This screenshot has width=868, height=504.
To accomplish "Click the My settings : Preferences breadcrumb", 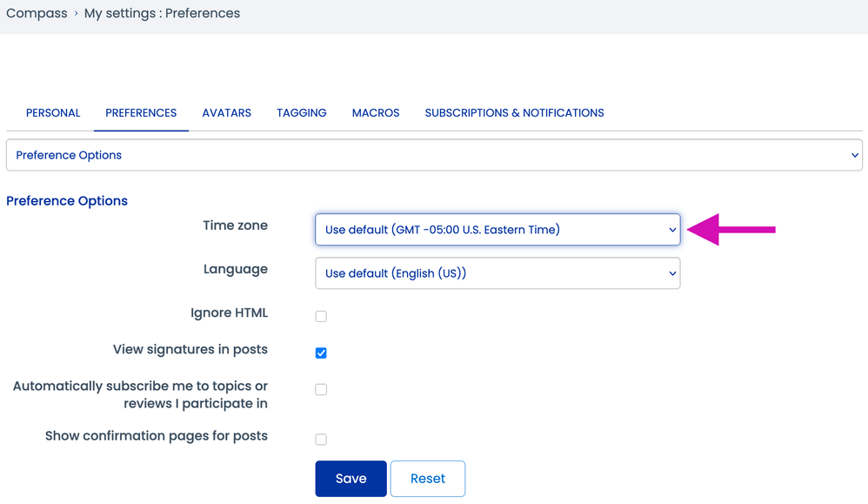I will click(162, 13).
